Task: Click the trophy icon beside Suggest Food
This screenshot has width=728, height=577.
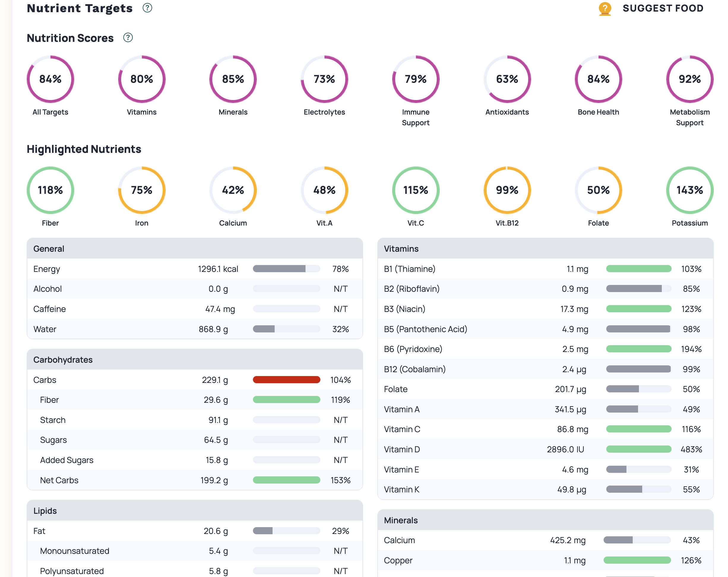Action: pyautogui.click(x=605, y=8)
